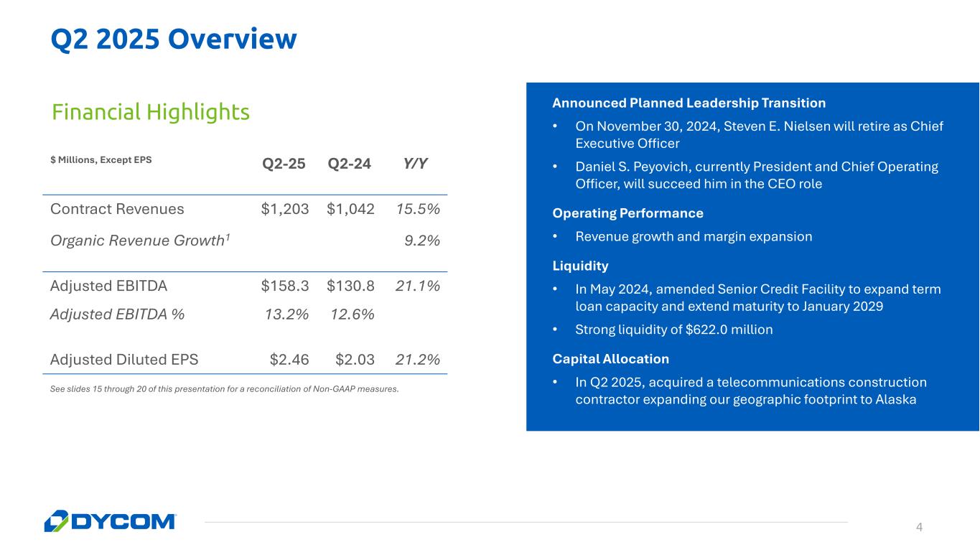Select the Contract Revenues row label
The width and height of the screenshot is (980, 550).
pos(117,209)
